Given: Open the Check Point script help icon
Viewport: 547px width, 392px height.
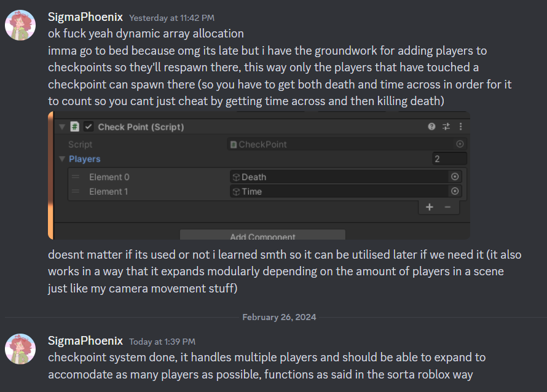Looking at the screenshot, I should tap(431, 127).
